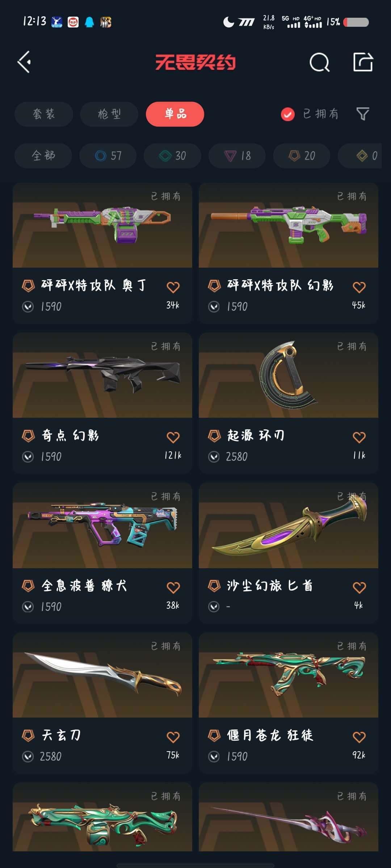The height and width of the screenshot is (868, 391).
Task: Open 全息波普 獠犬 skin thumbnail
Action: (x=102, y=525)
